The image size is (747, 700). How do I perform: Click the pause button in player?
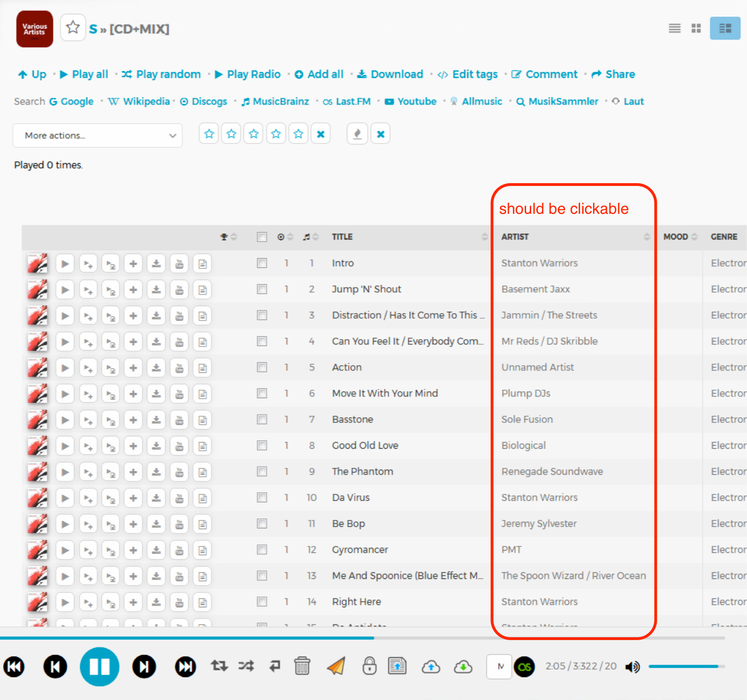(x=99, y=667)
